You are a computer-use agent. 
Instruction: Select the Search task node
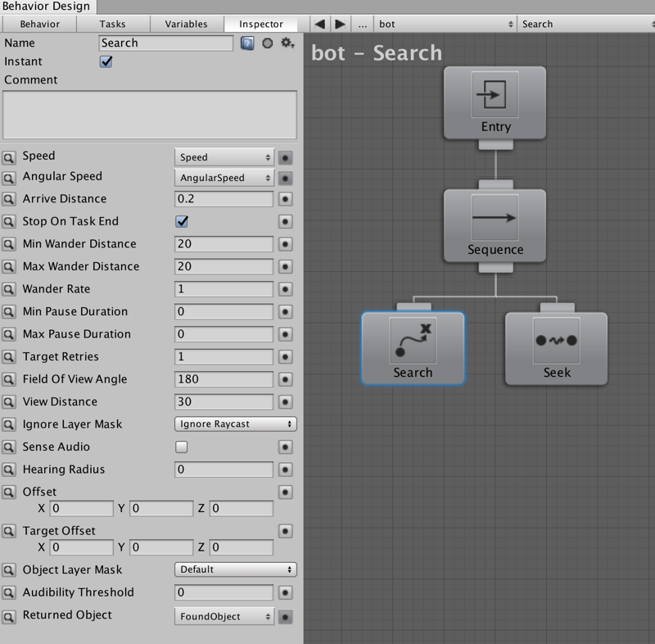pyautogui.click(x=413, y=348)
